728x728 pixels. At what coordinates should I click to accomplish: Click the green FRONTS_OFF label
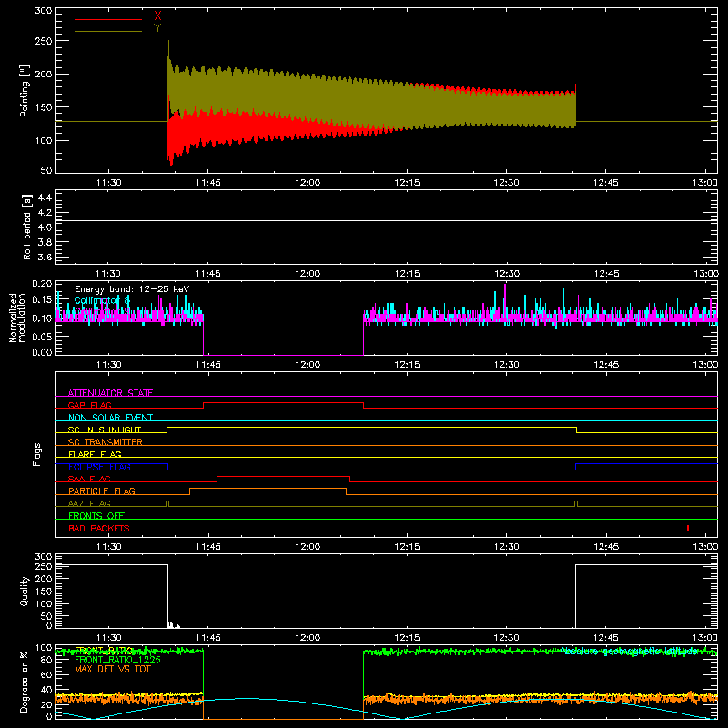click(96, 515)
